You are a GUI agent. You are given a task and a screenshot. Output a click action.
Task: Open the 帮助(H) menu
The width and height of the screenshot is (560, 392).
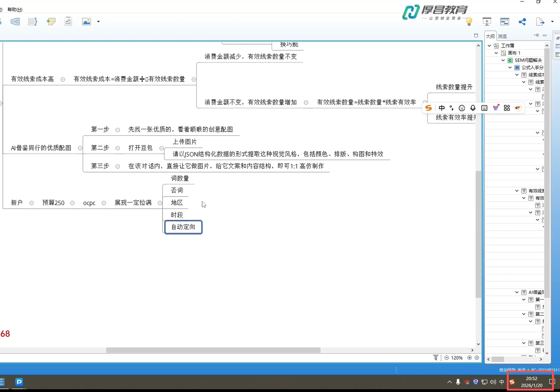pyautogui.click(x=14, y=9)
